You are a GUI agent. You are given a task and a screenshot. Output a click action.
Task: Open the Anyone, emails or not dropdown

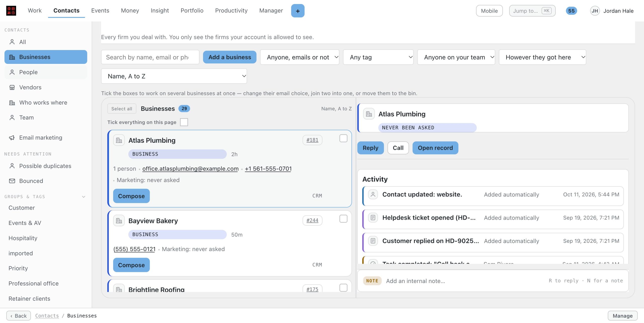click(300, 57)
